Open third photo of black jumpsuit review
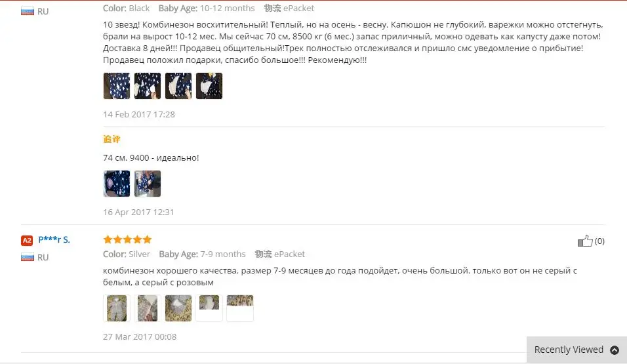Screen dimensions: 627x364 178,86
